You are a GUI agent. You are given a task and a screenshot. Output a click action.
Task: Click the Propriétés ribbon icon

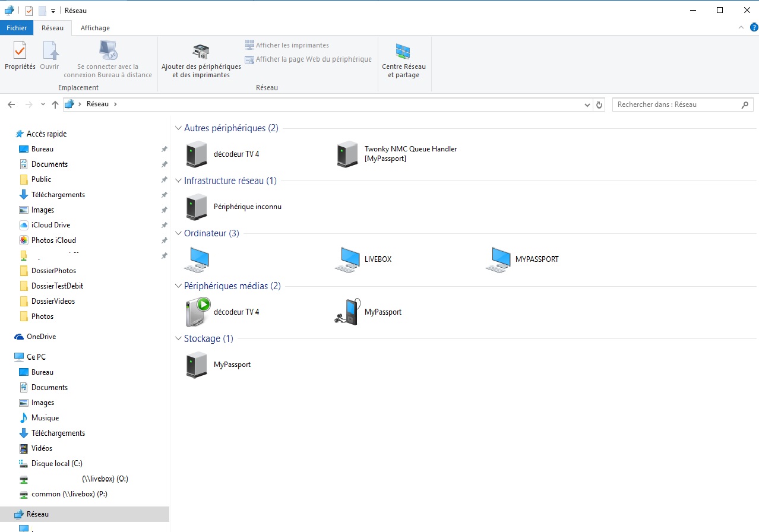(x=20, y=56)
